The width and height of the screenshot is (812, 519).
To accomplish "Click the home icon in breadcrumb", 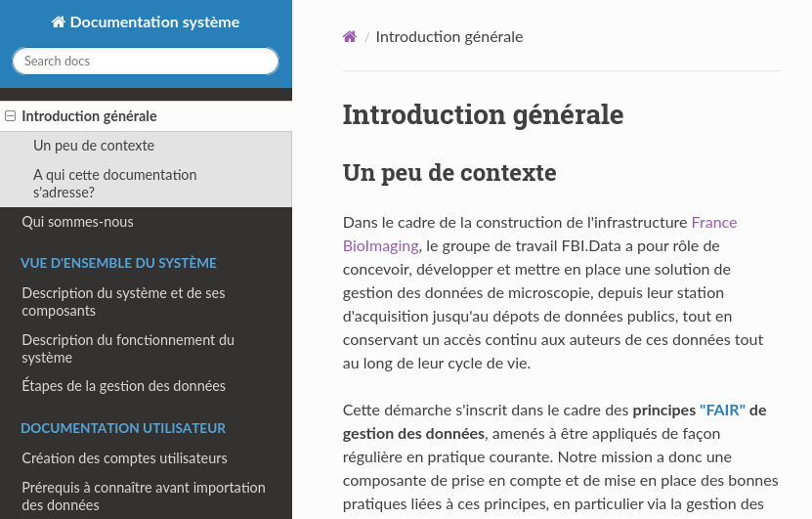I will pos(349,37).
